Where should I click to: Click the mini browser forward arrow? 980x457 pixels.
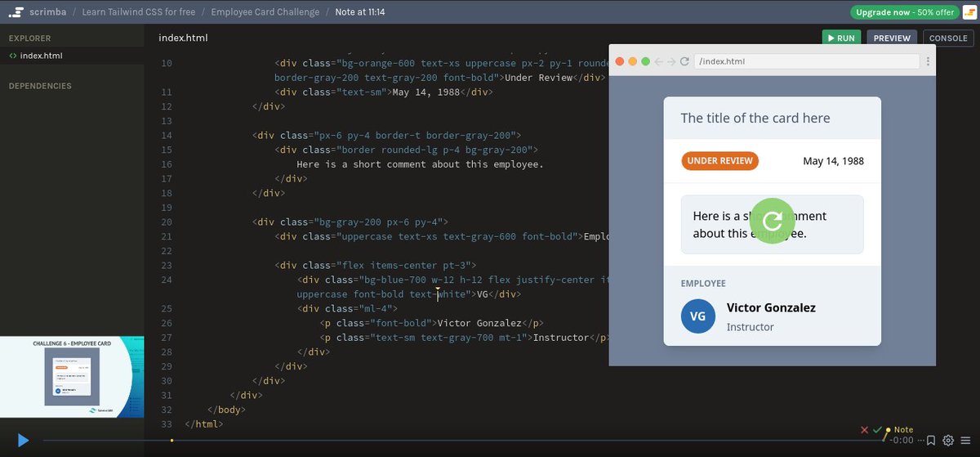click(671, 61)
